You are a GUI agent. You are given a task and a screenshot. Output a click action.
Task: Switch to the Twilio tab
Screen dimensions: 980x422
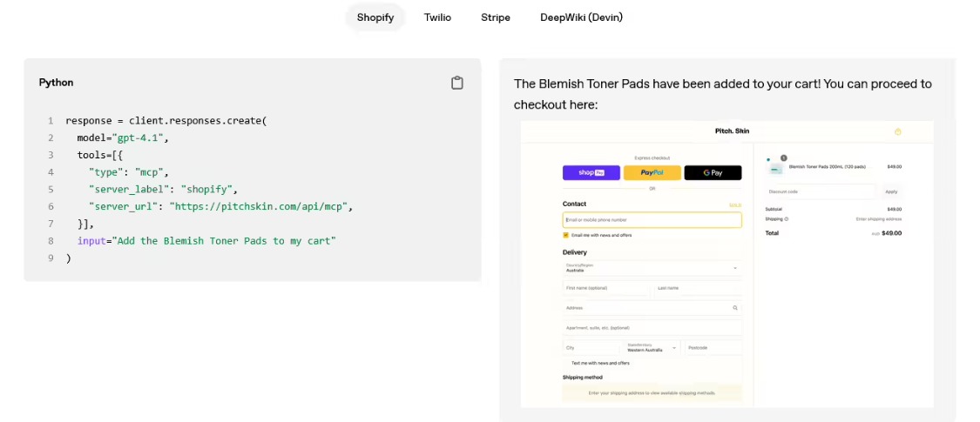coord(437,17)
